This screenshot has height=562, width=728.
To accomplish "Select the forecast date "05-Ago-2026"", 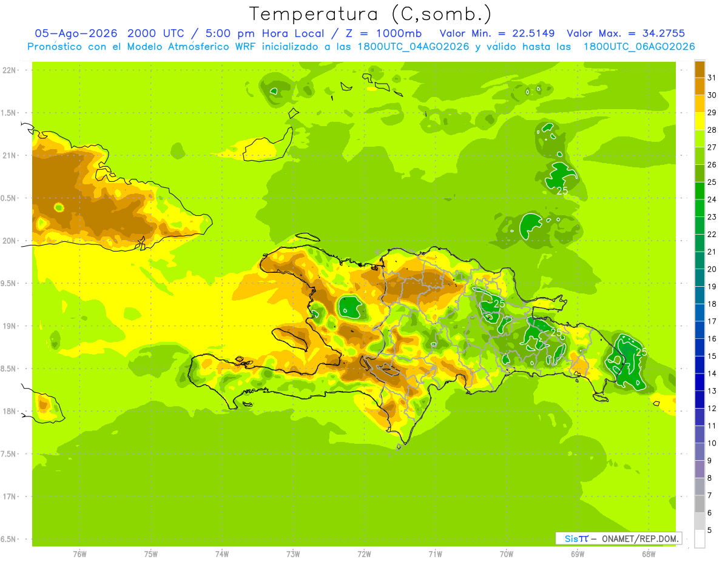I will (x=76, y=33).
